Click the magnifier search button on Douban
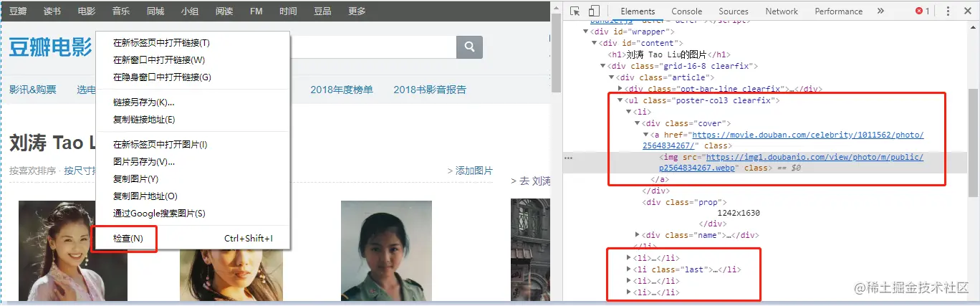 point(470,47)
